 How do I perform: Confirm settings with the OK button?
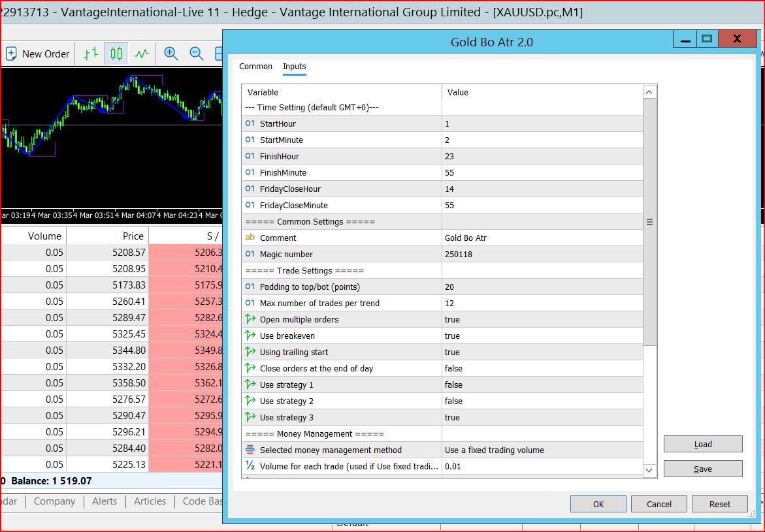[598, 504]
